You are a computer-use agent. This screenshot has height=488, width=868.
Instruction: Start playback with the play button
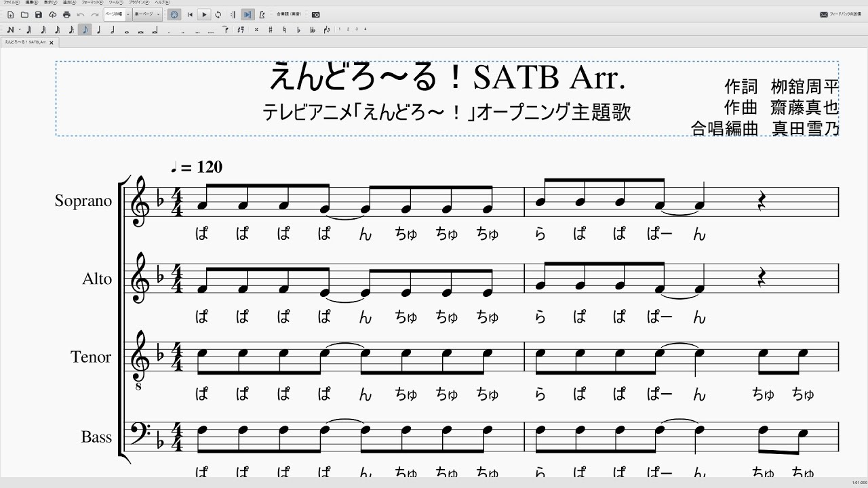click(203, 14)
